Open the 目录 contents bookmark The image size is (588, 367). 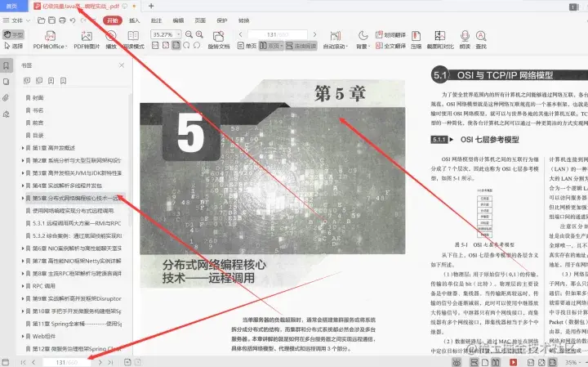[38, 135]
